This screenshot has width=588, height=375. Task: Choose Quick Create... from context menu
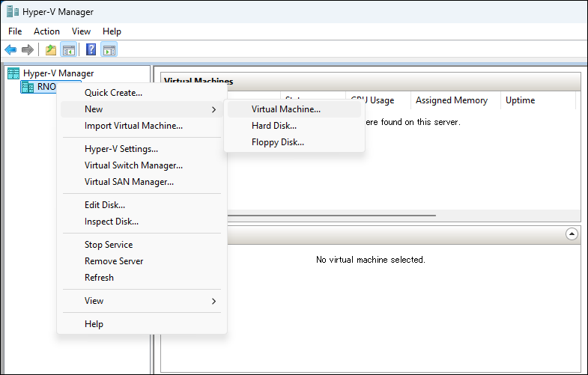[x=142, y=93]
